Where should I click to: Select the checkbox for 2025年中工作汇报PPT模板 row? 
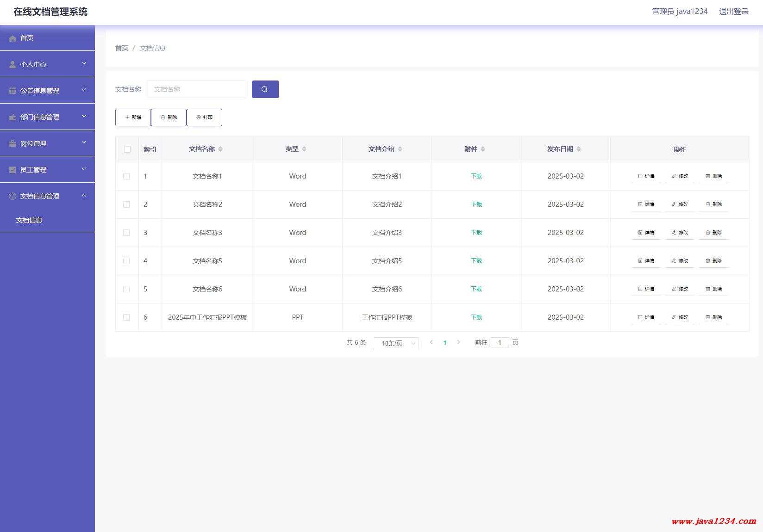pyautogui.click(x=126, y=317)
